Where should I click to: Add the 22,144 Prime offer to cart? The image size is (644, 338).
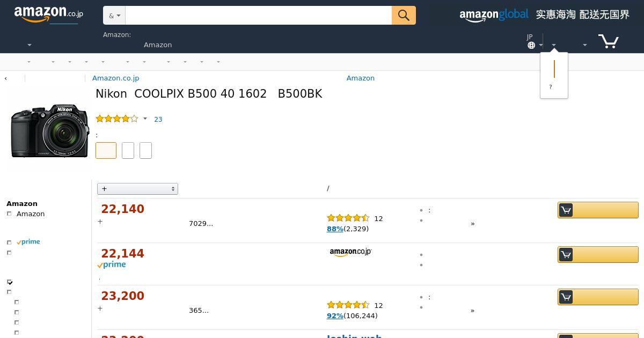[x=598, y=254]
